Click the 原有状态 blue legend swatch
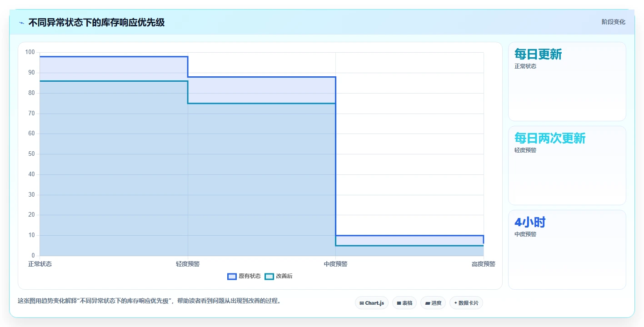This screenshot has width=644, height=327. click(232, 276)
